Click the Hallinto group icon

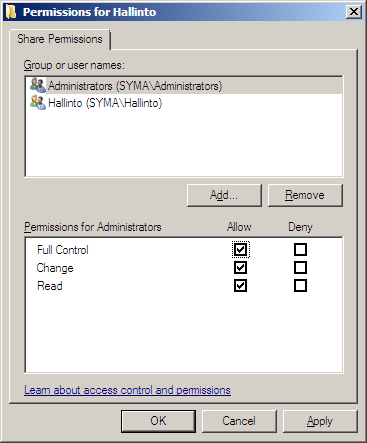pyautogui.click(x=37, y=103)
